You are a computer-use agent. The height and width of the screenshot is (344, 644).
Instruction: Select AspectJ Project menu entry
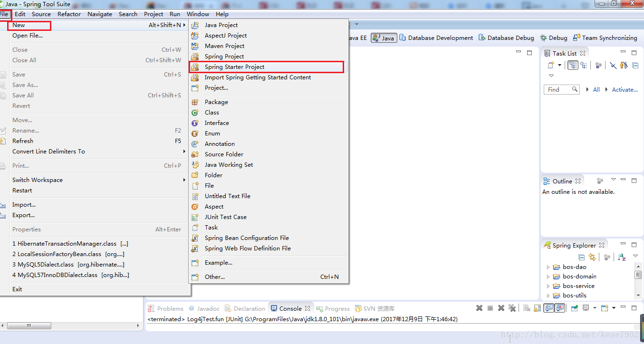point(269,36)
